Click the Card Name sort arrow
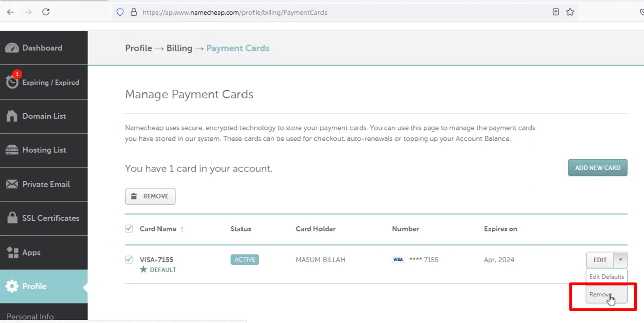Screen dimensions: 644x323 [182, 229]
